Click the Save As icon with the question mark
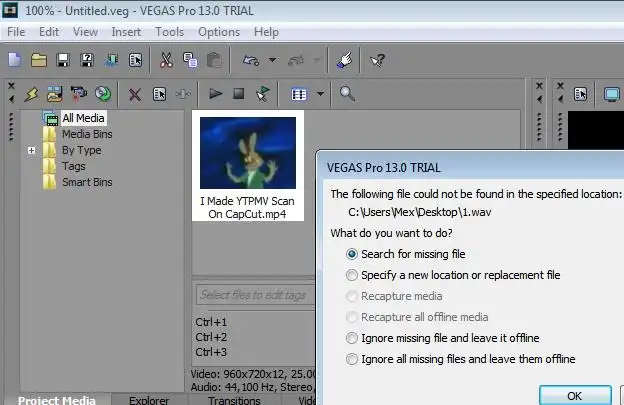Screen dimensions: 624x405 (x=87, y=60)
